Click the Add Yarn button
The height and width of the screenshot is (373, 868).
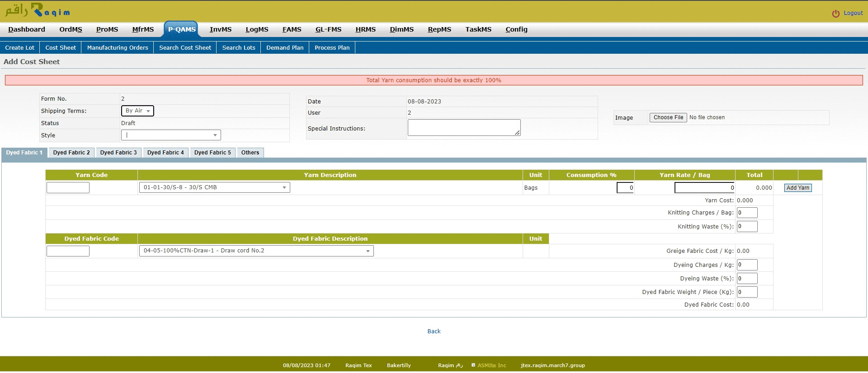(x=797, y=188)
